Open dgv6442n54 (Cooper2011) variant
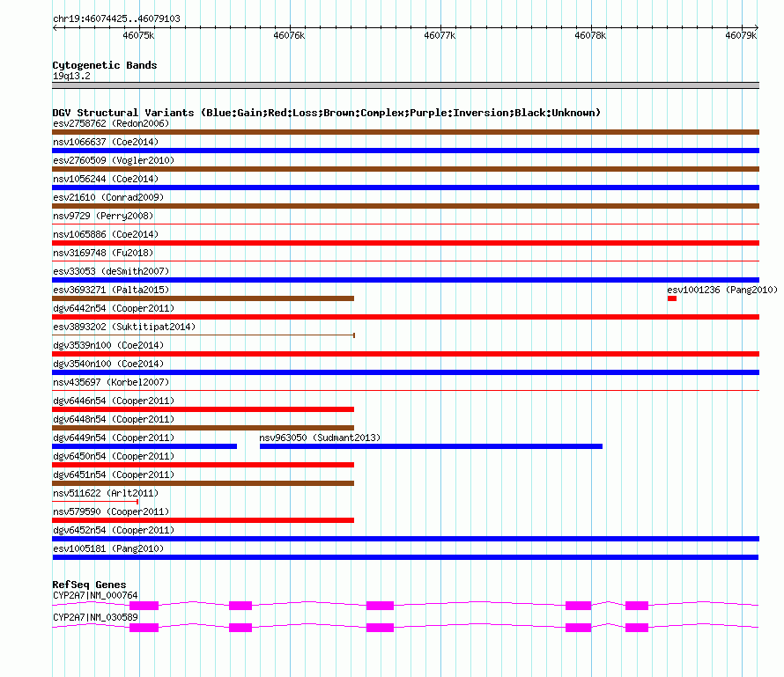 pos(405,317)
